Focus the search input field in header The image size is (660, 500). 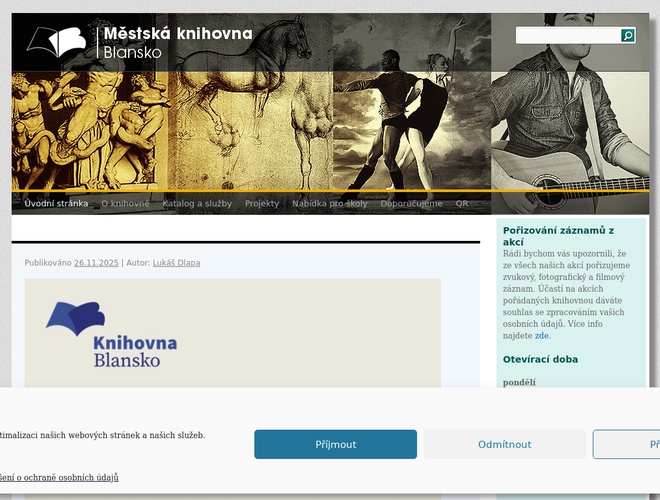569,35
